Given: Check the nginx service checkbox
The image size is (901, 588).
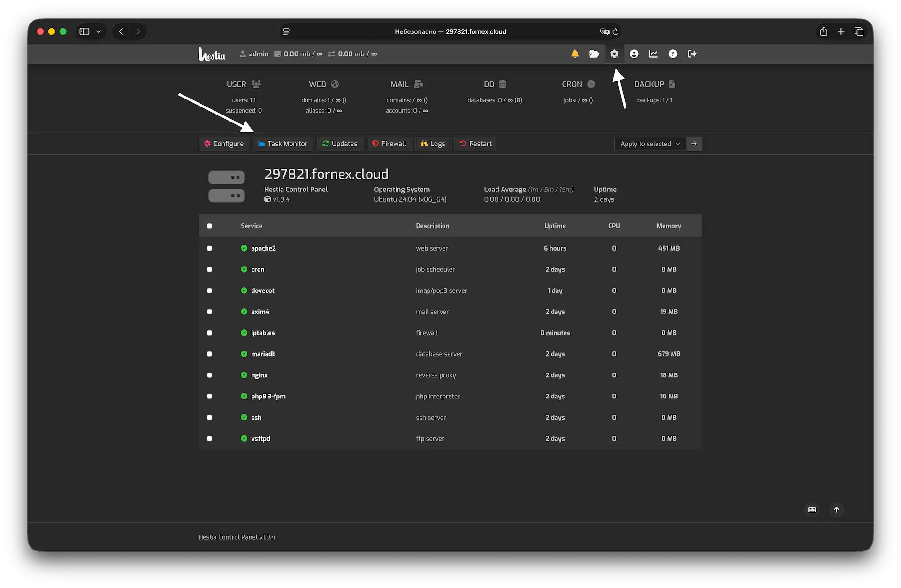Looking at the screenshot, I should [x=209, y=375].
